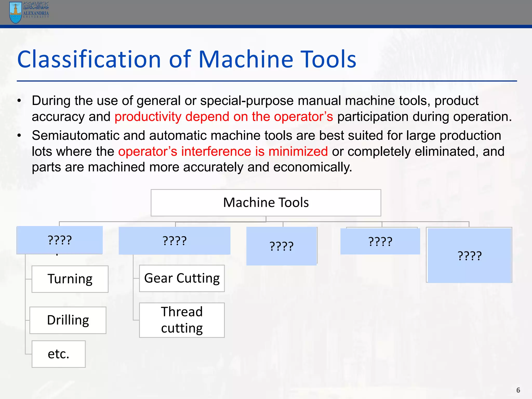Click the fourth ???? blue box
The image size is (532, 399).
tap(380, 242)
